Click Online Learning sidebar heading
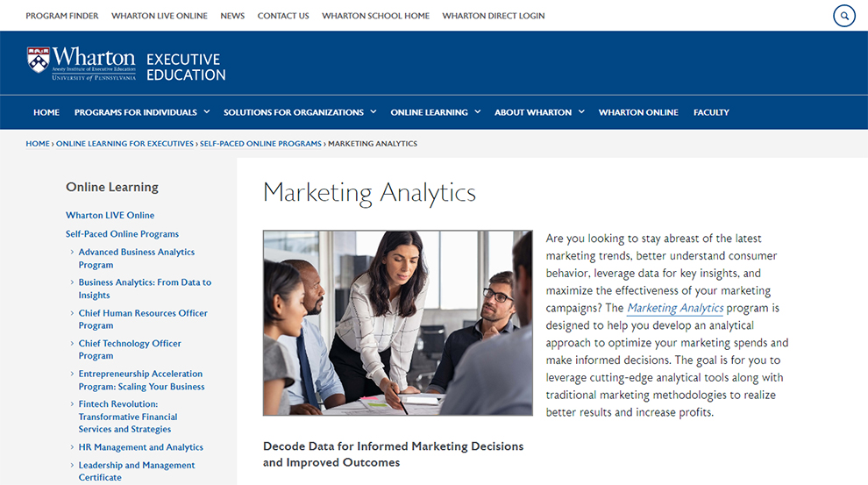 (x=112, y=187)
